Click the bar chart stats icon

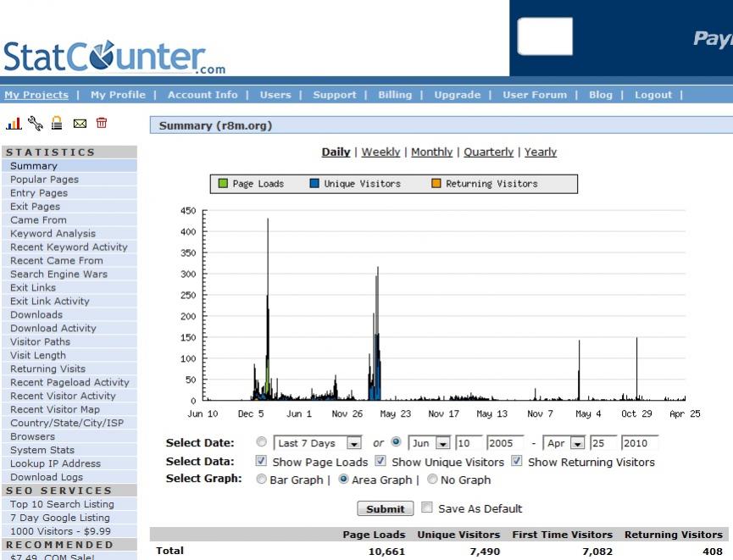(14, 124)
